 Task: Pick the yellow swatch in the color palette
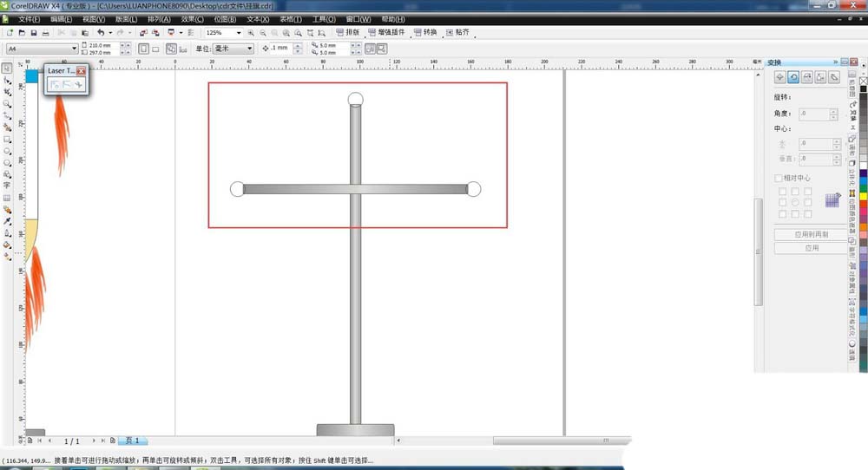tap(863, 196)
